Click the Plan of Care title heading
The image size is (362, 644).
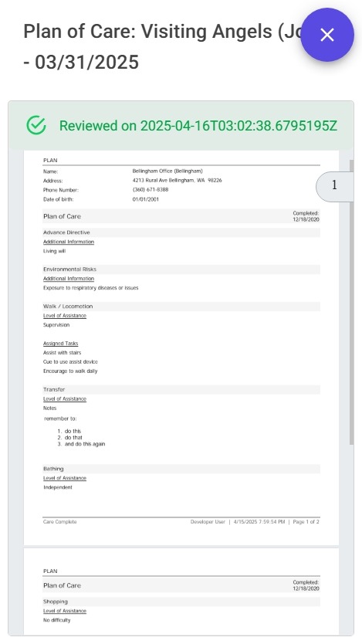tap(161, 47)
